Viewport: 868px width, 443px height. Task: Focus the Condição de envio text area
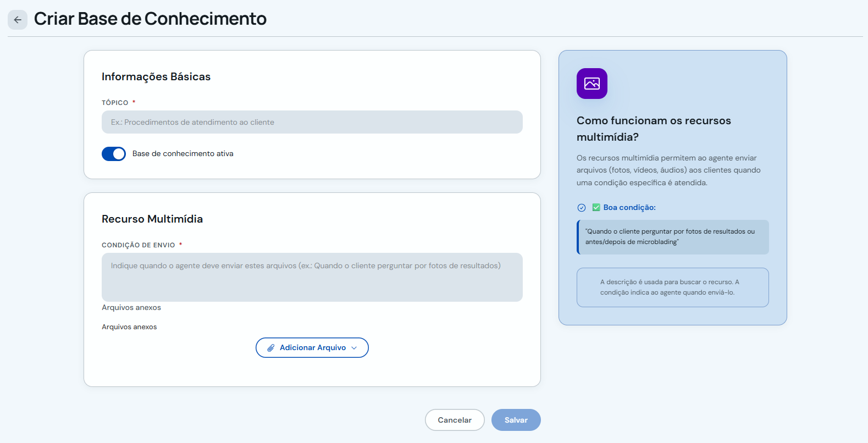(x=312, y=277)
